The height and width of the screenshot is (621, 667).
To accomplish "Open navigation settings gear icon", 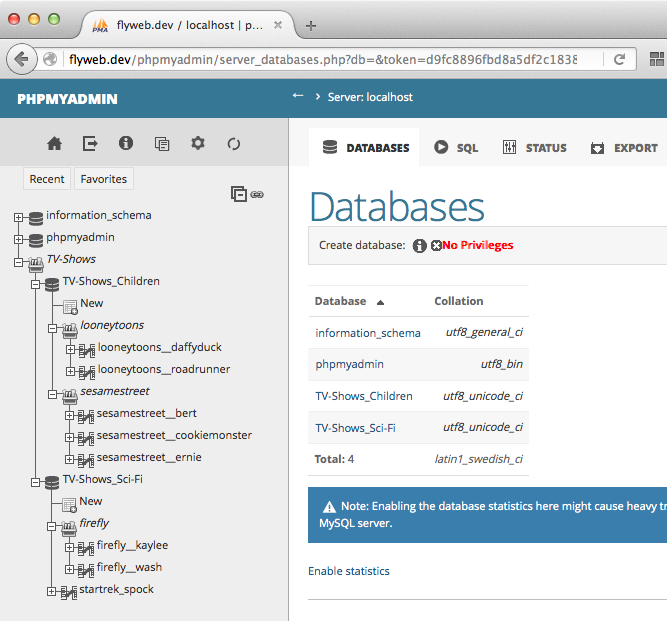I will (198, 143).
